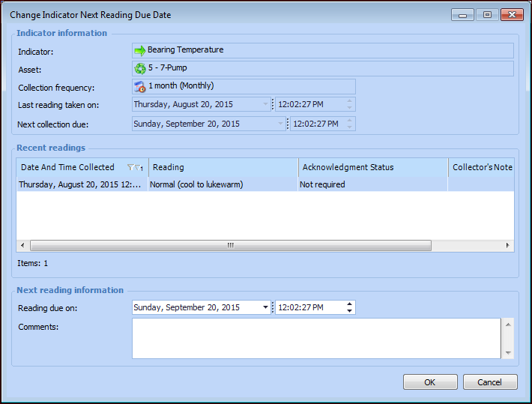Click the Reading due on time field
Image resolution: width=532 pixels, height=404 pixels.
coord(309,307)
